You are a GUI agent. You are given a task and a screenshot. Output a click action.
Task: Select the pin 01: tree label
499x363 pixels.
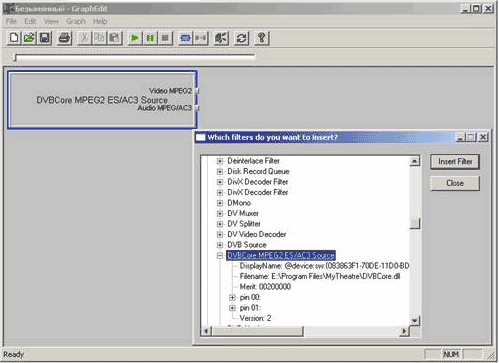250,308
